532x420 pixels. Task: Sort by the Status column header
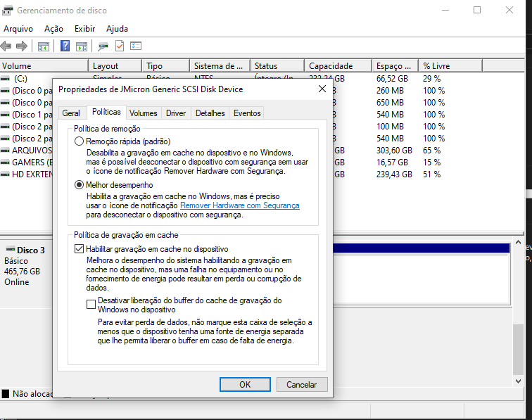click(277, 66)
